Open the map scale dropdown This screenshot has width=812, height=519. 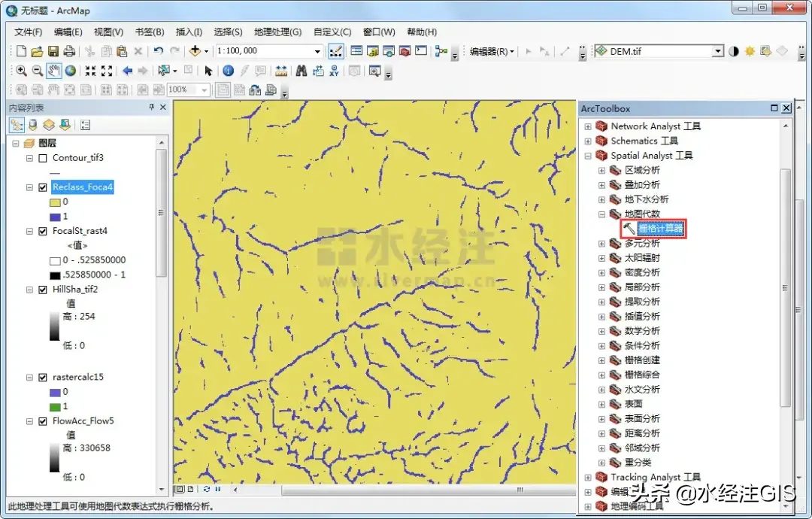coord(317,51)
